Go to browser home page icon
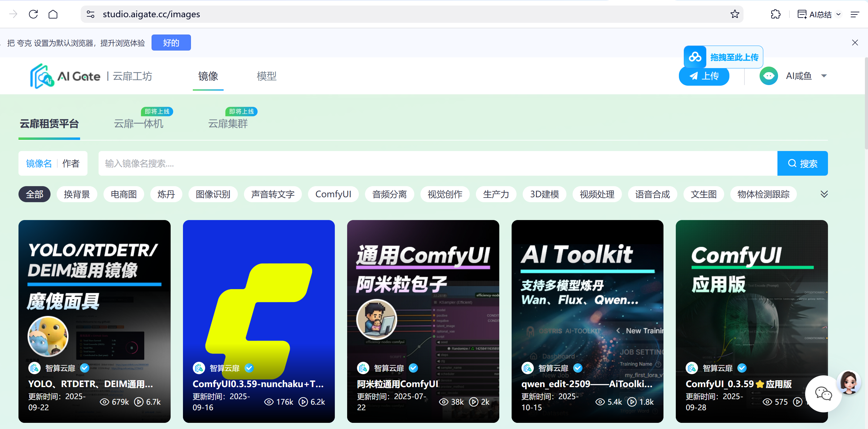Image resolution: width=868 pixels, height=429 pixels. coord(53,14)
